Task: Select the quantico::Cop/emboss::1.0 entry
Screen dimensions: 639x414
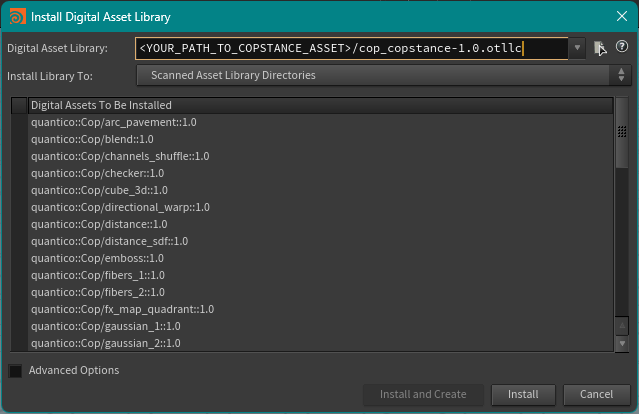Action: pyautogui.click(x=97, y=258)
